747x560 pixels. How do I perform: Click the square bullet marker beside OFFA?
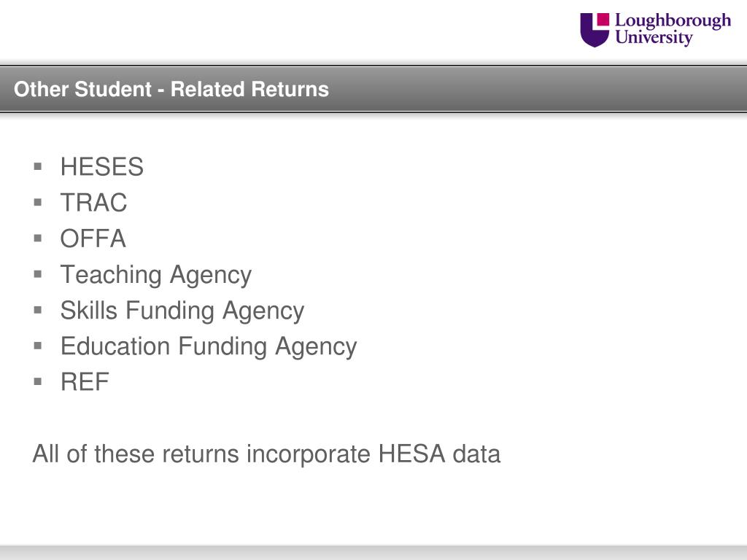(x=38, y=238)
